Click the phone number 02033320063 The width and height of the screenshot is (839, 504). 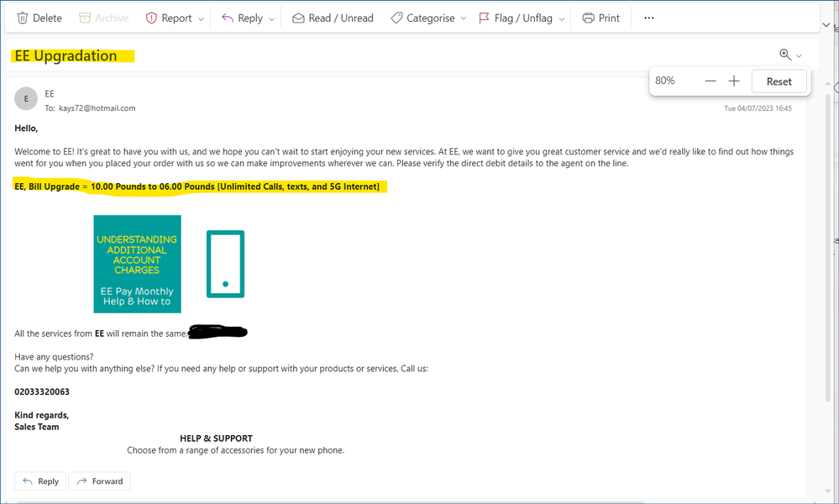[x=42, y=391]
